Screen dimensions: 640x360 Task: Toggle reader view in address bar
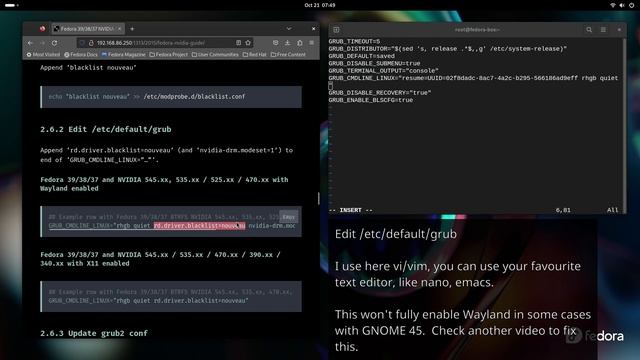tap(238, 43)
